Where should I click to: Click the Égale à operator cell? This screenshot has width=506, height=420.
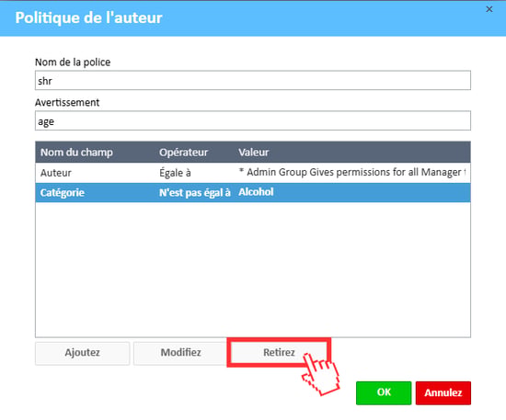point(175,173)
